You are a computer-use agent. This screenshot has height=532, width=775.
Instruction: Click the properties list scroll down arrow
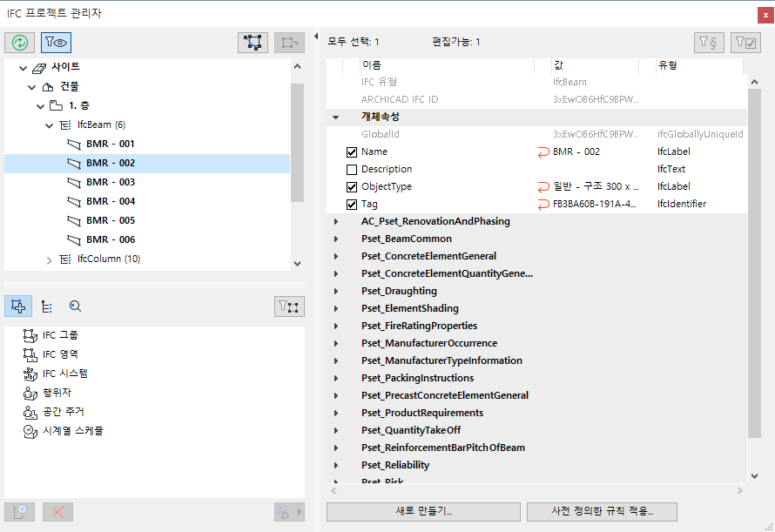tap(754, 476)
